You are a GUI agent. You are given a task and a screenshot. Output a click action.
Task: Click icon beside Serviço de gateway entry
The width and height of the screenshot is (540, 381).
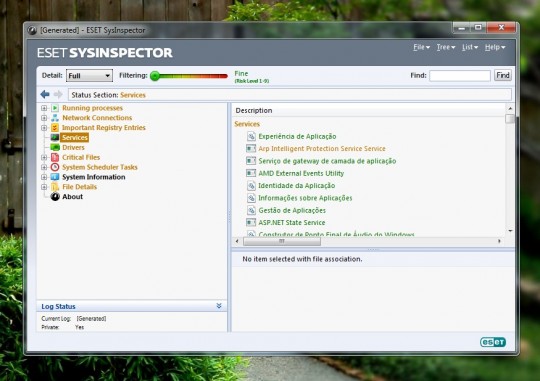(251, 161)
